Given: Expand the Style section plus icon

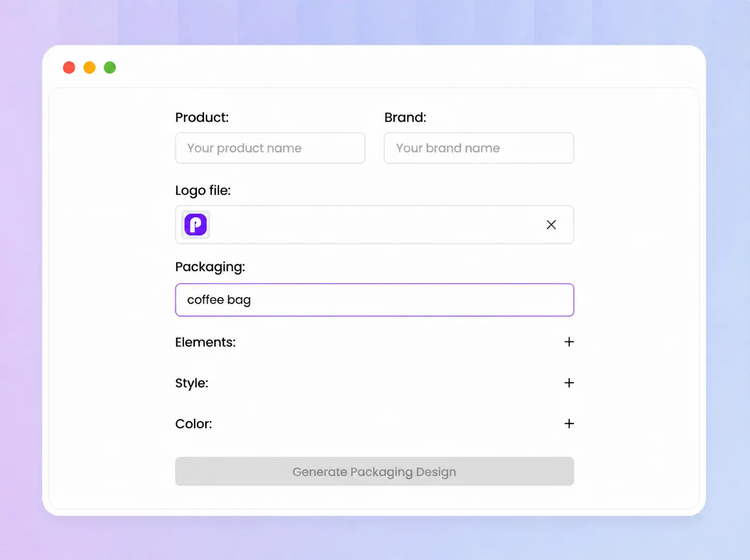Looking at the screenshot, I should 569,383.
